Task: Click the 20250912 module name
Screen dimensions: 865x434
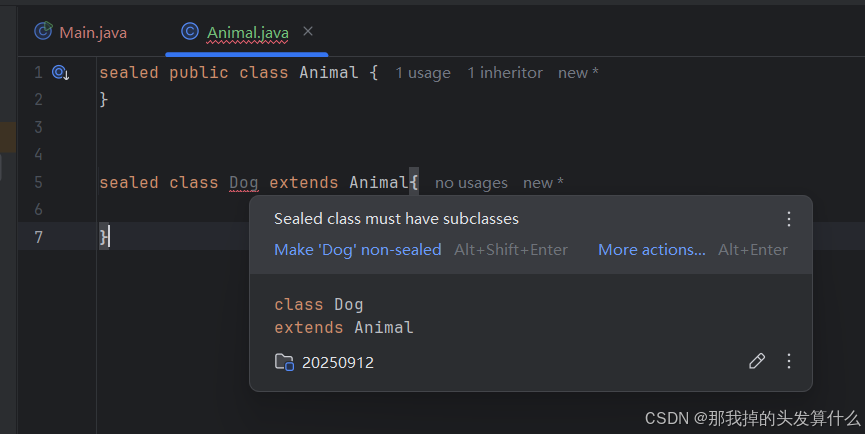Action: (338, 362)
